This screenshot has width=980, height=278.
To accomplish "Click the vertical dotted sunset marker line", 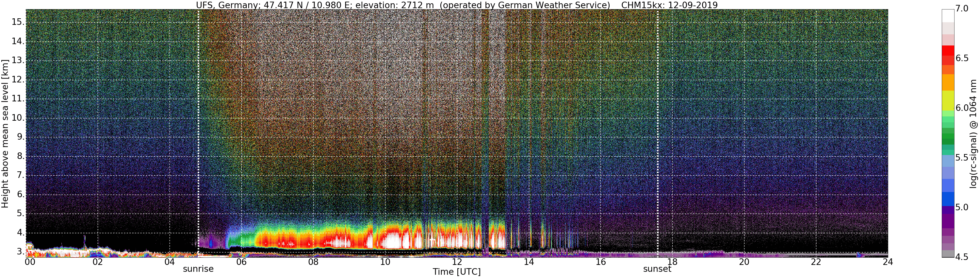I will [x=657, y=133].
